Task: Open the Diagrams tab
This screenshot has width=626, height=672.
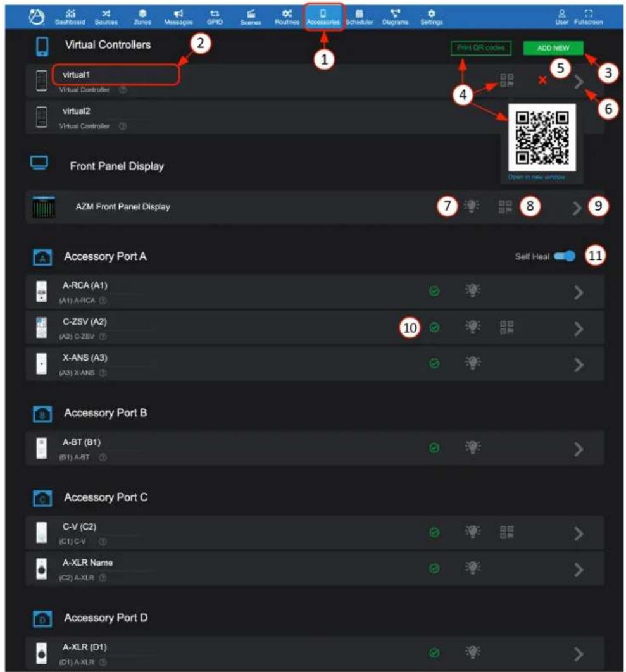Action: coord(395,17)
